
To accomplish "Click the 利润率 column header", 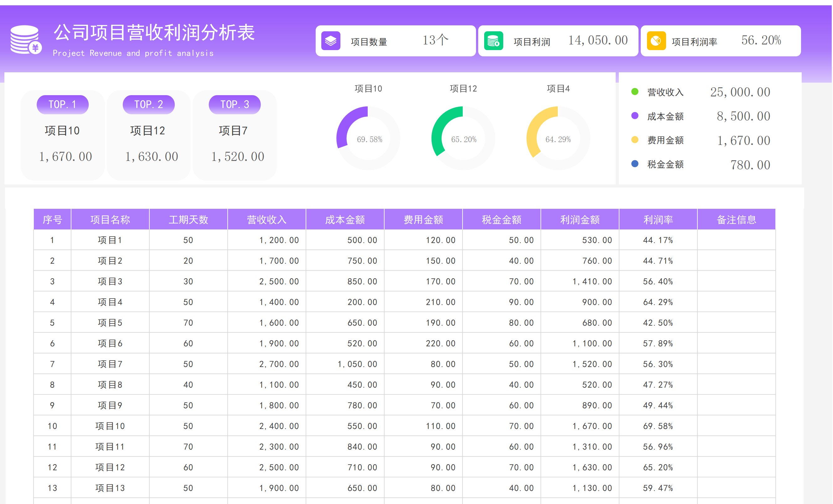I will 658,220.
